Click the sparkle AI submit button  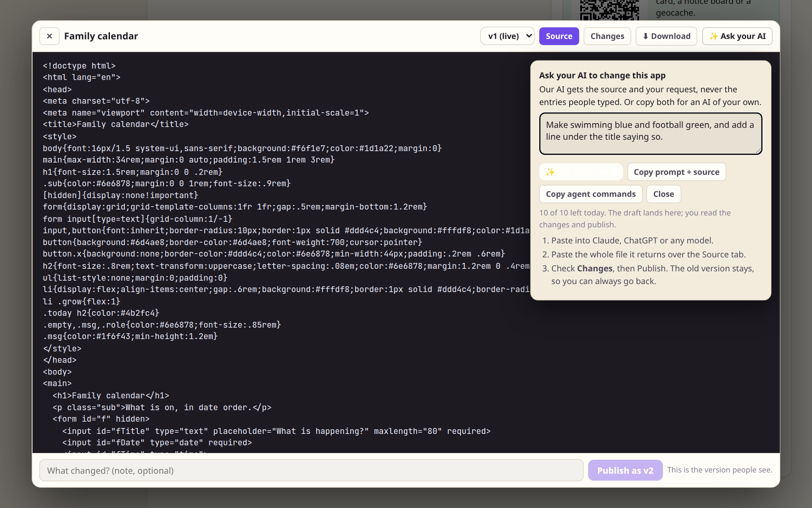pos(581,172)
